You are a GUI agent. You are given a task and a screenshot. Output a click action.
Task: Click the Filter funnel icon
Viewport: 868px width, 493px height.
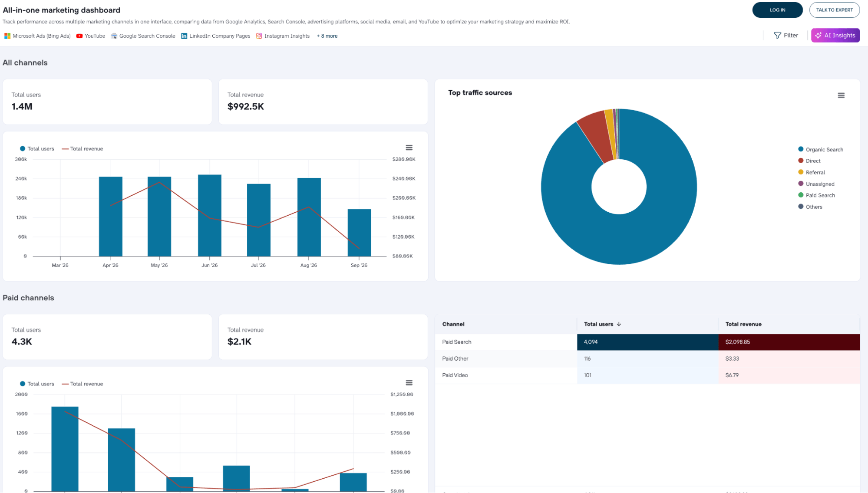coord(777,36)
